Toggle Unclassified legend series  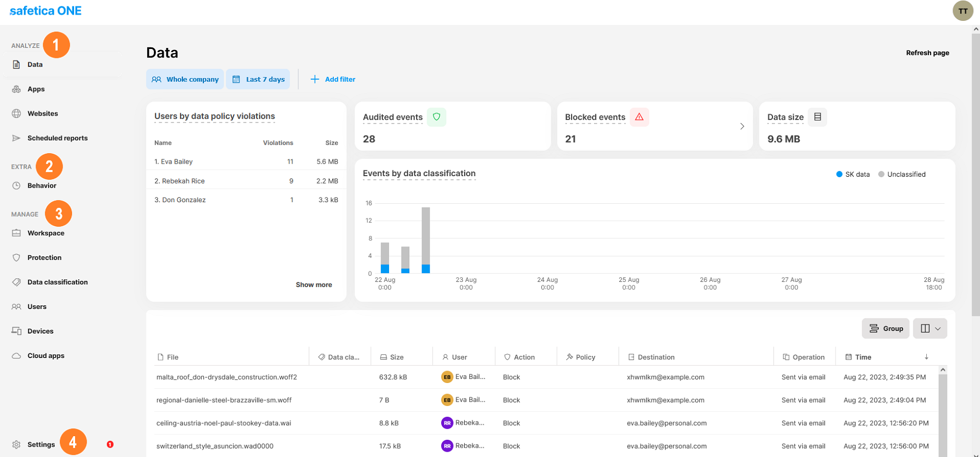pyautogui.click(x=902, y=175)
